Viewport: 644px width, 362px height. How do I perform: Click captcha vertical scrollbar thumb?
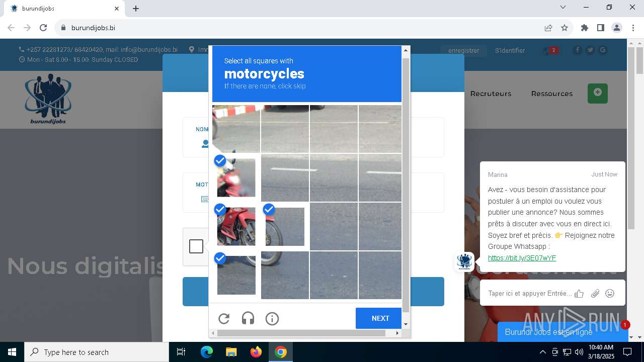pos(406,185)
